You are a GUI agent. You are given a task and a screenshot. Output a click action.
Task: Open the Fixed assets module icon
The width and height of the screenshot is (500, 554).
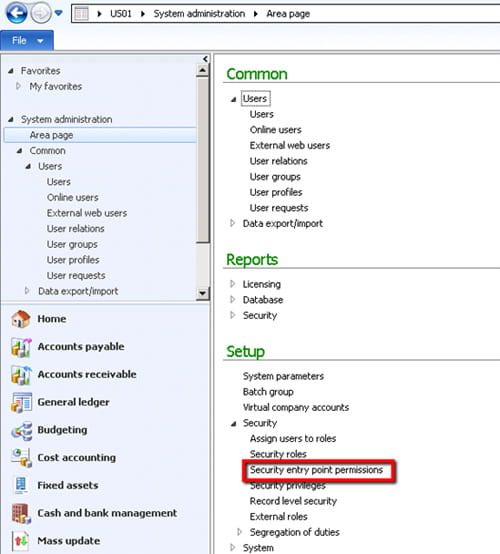21,485
